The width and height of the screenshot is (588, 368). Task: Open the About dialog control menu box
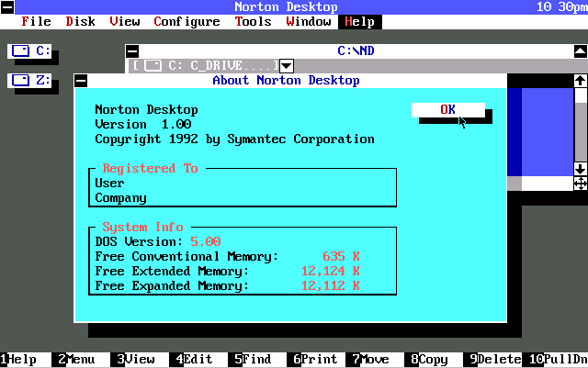(81, 81)
